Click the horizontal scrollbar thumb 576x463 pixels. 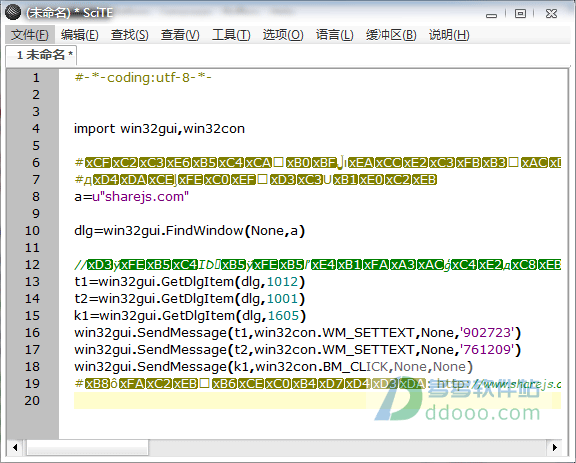(87, 448)
